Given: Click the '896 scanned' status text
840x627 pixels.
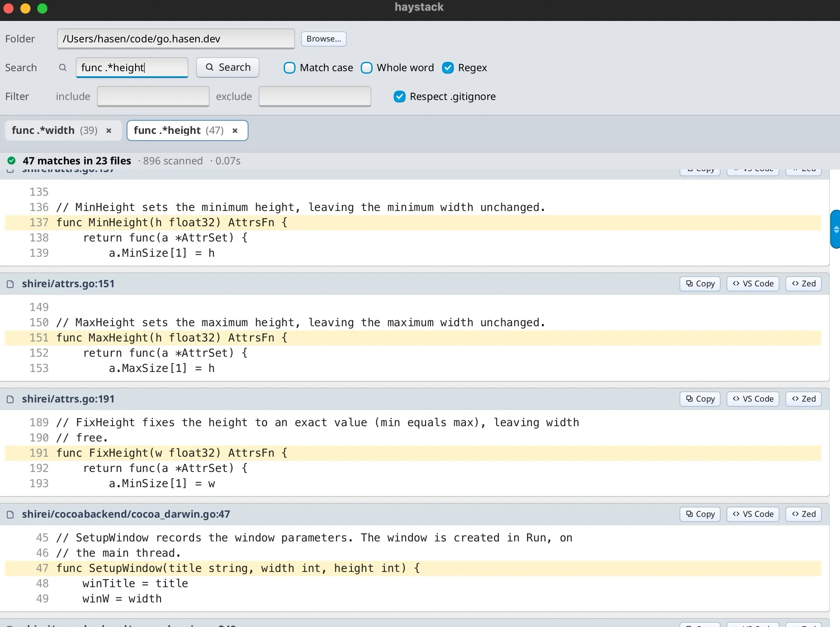Looking at the screenshot, I should click(173, 161).
